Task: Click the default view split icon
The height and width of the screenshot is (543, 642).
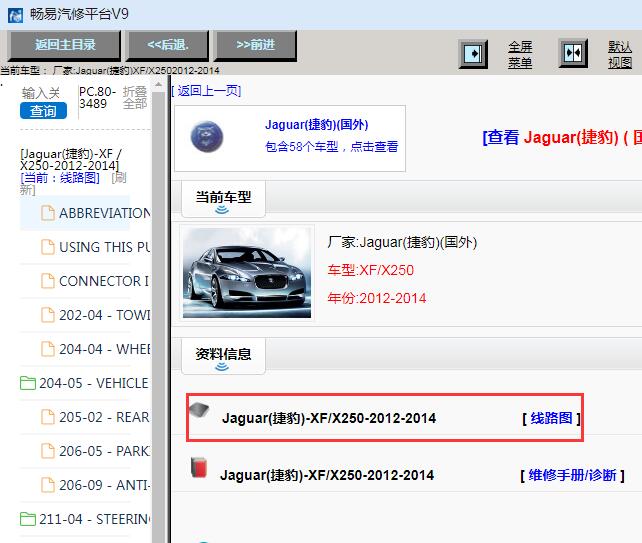Action: (x=573, y=53)
